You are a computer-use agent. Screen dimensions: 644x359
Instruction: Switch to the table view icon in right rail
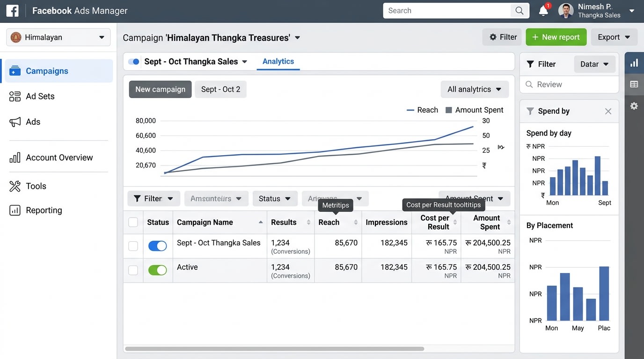coord(634,84)
